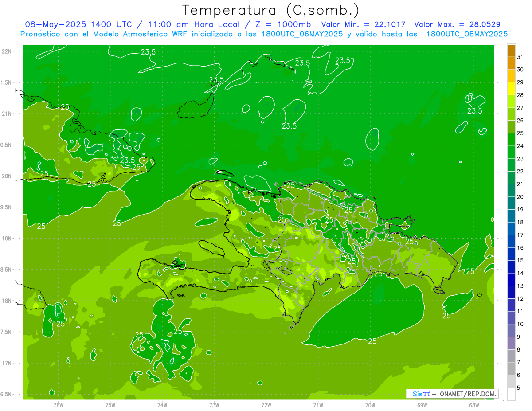Click the '28' label on the color bar
The width and height of the screenshot is (532, 411).
(520, 95)
